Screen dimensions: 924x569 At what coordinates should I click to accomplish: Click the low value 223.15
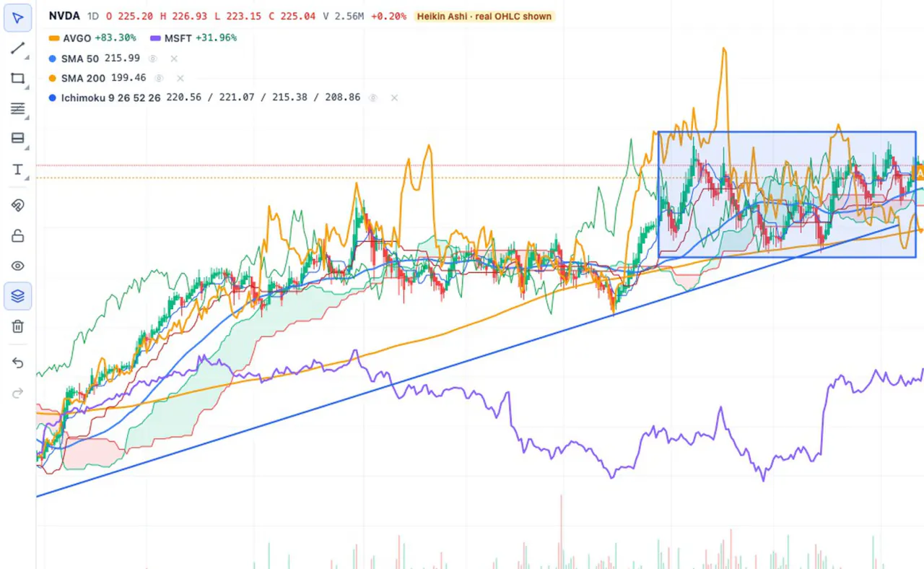244,16
